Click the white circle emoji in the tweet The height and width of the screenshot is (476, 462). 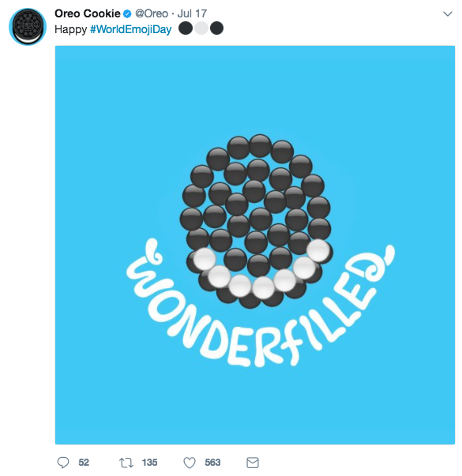click(x=201, y=28)
